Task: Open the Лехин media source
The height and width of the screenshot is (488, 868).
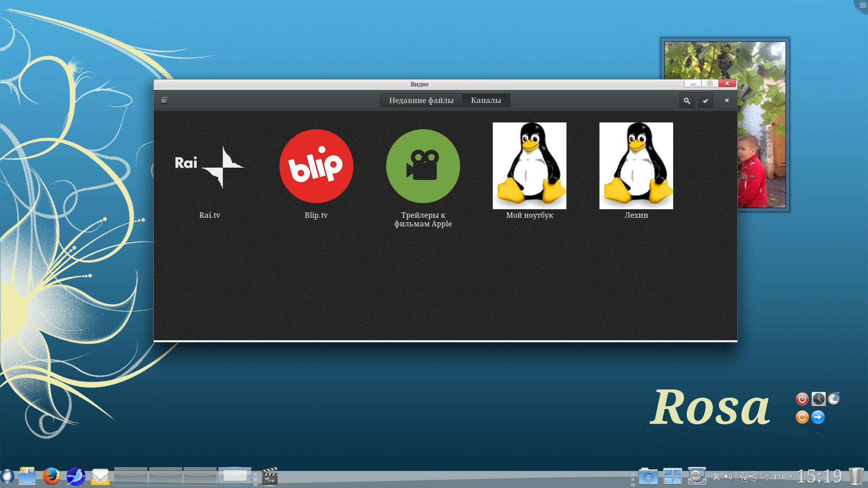Action: tap(636, 166)
